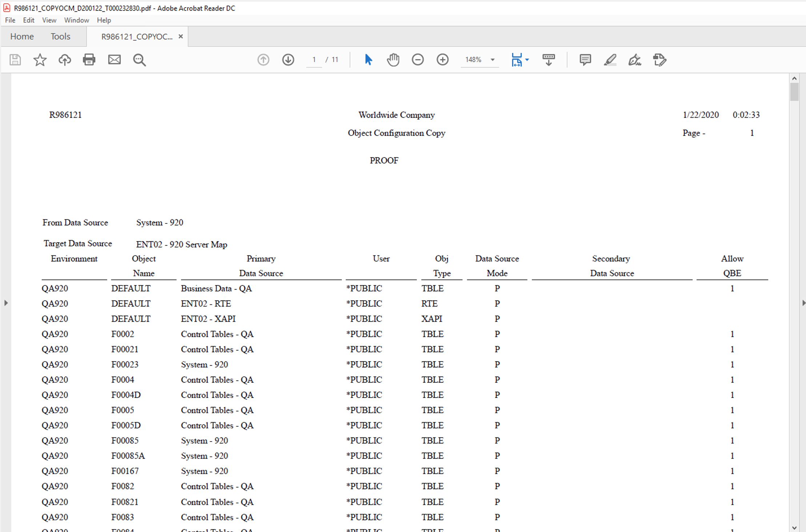
Task: Click the ENT02 - XAPI cell
Action: [208, 319]
